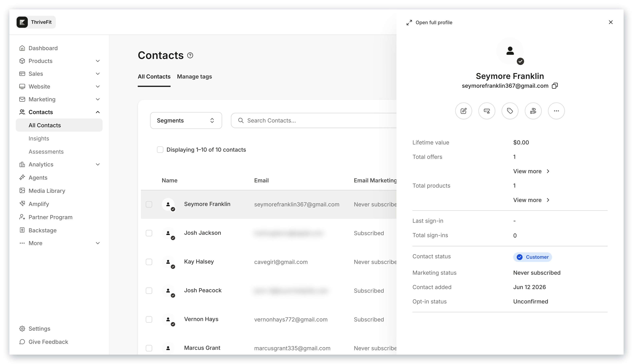Expand the Website menu chevron
Screen dimensions: 633x364
(x=98, y=87)
